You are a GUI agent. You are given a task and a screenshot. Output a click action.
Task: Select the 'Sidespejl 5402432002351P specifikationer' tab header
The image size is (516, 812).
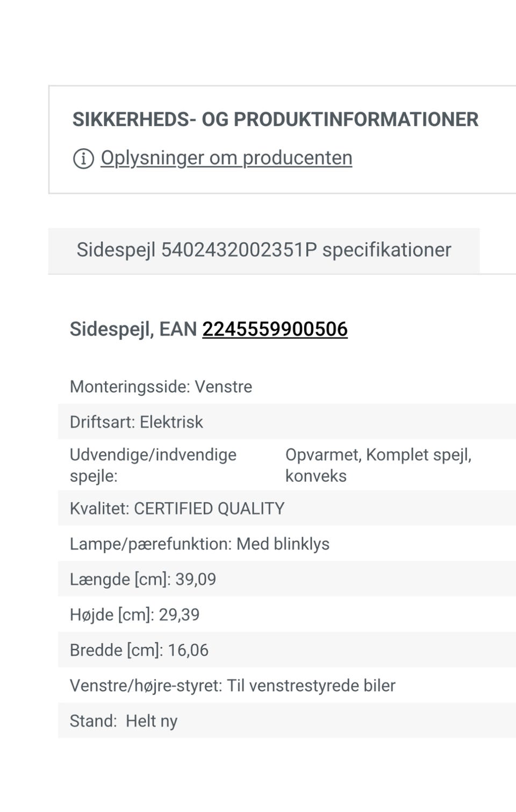click(x=263, y=250)
